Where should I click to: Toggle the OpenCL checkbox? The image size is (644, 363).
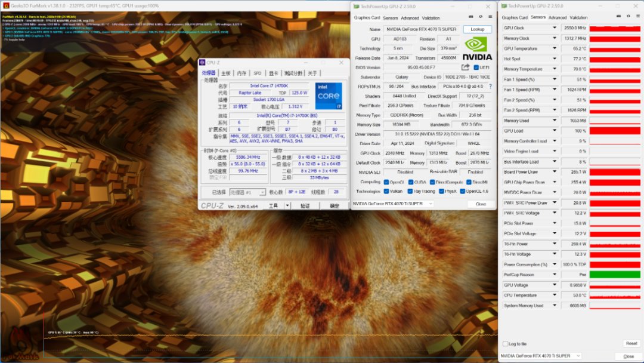pos(386,182)
